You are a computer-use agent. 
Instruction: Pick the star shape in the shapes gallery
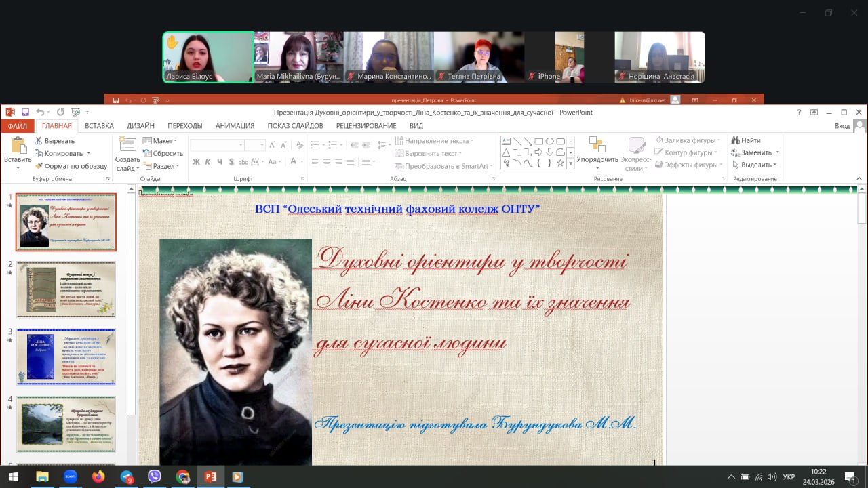click(560, 163)
